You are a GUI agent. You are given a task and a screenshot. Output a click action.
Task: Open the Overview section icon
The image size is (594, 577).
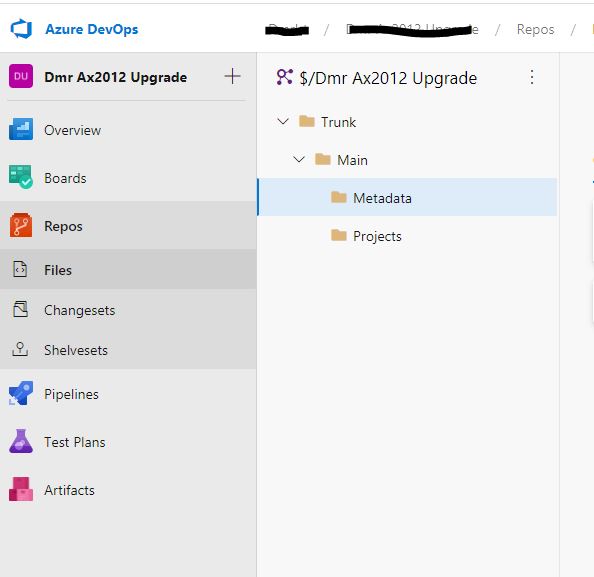[x=21, y=130]
